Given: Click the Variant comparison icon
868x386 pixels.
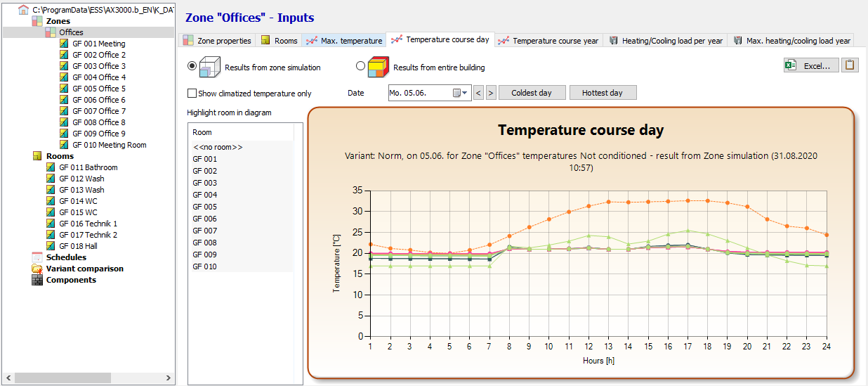Looking at the screenshot, I should coord(37,269).
